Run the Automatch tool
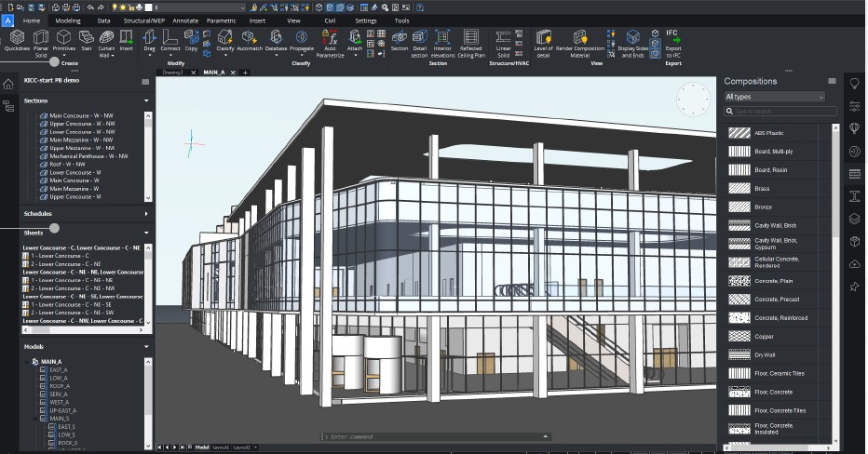This screenshot has height=454, width=868. click(x=250, y=41)
